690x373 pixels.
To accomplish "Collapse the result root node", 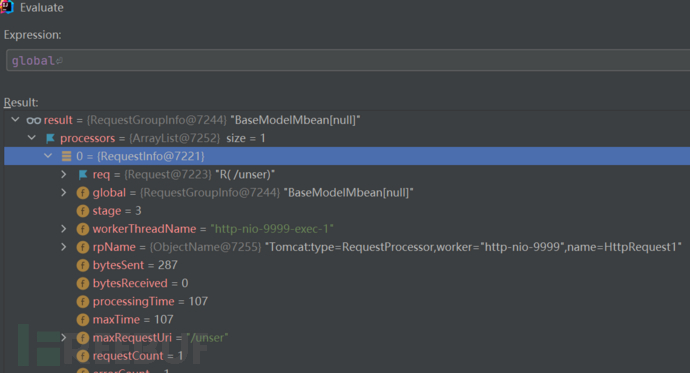I will pyautogui.click(x=15, y=120).
